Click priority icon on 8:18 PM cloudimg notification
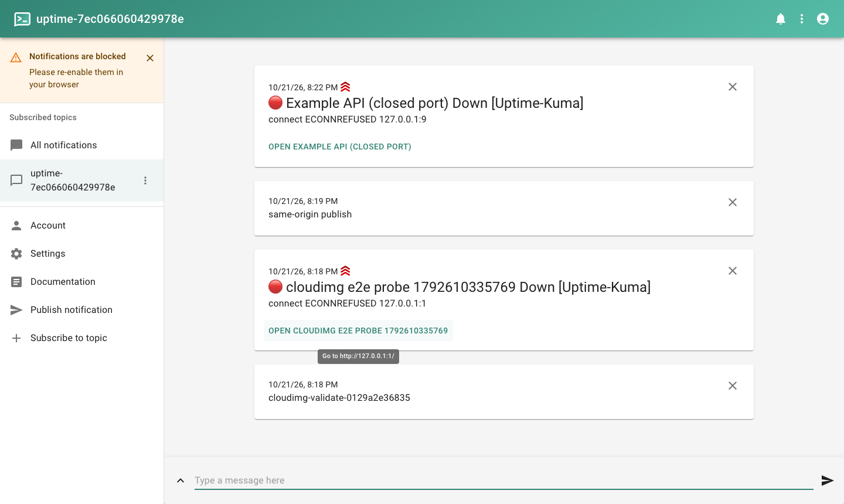Image resolution: width=844 pixels, height=504 pixels. pos(345,271)
